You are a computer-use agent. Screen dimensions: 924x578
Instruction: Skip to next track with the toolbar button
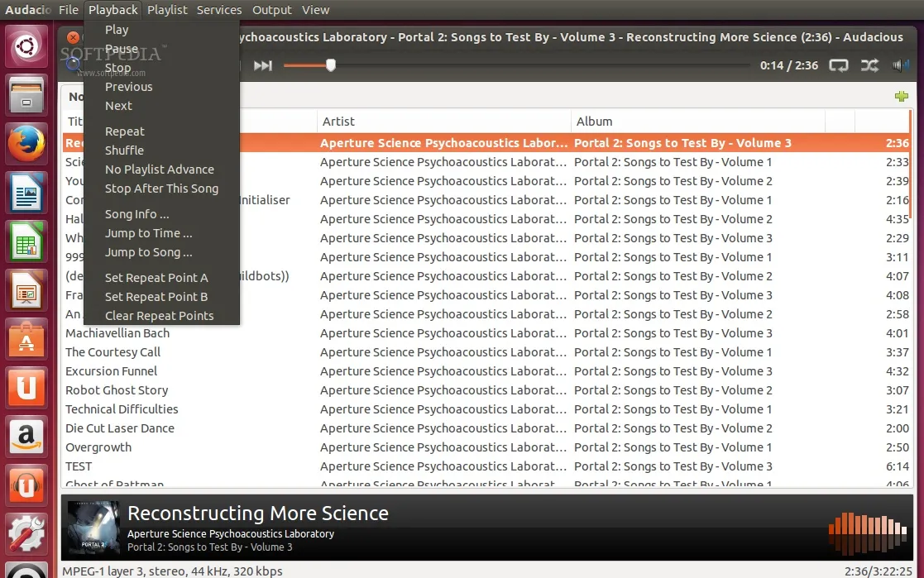point(262,65)
